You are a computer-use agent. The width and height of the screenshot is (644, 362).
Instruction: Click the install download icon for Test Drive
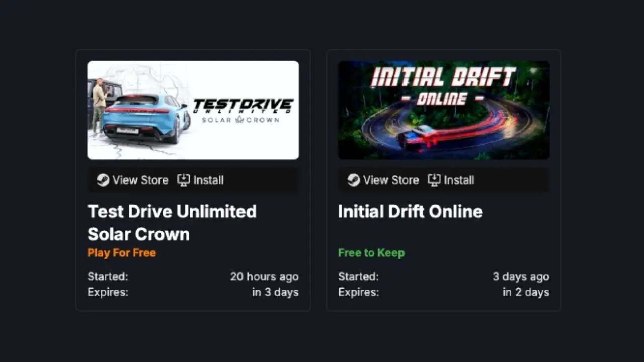(184, 180)
